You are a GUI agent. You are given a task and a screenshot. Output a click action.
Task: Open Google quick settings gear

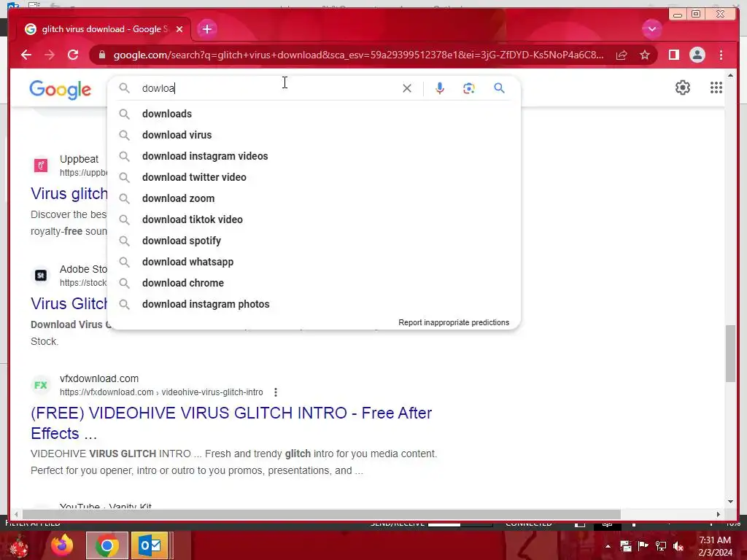683,87
